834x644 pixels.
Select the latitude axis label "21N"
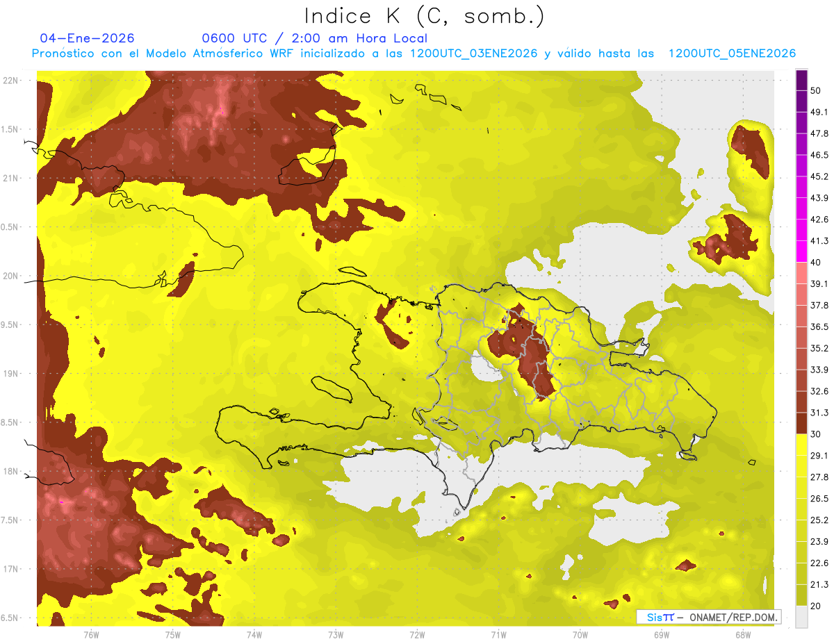[x=10, y=179]
